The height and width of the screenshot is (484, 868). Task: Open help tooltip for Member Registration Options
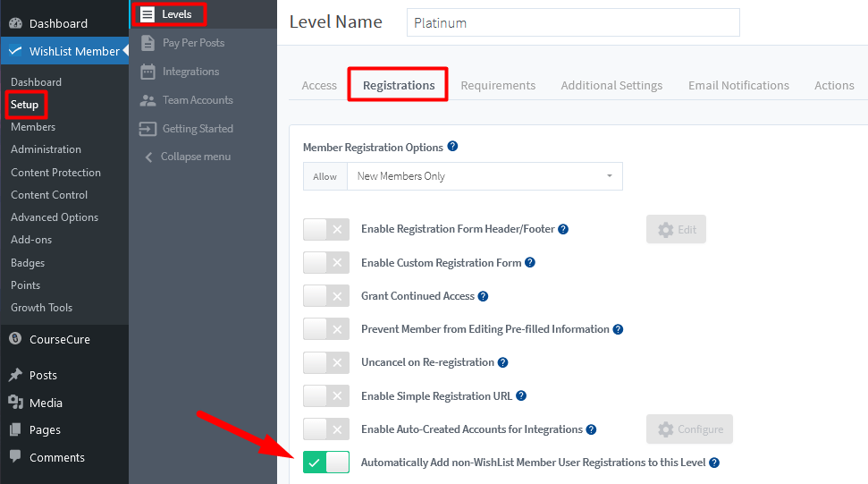[452, 146]
